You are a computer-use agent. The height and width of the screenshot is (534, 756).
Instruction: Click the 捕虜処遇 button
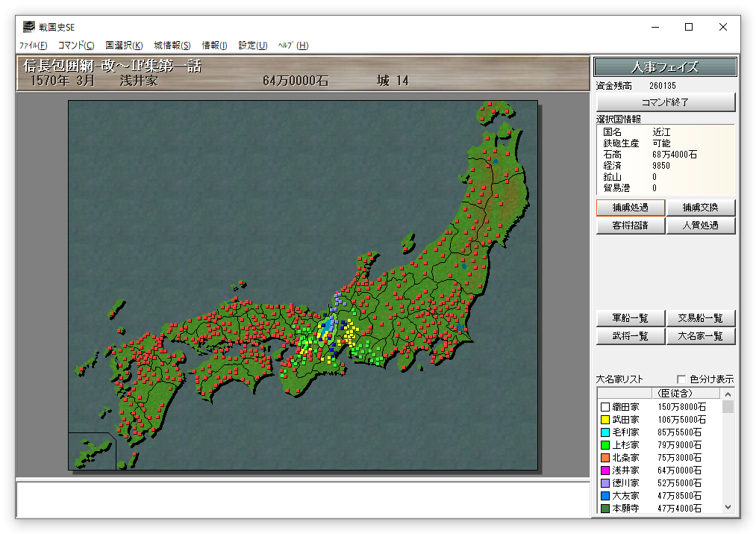coord(630,208)
